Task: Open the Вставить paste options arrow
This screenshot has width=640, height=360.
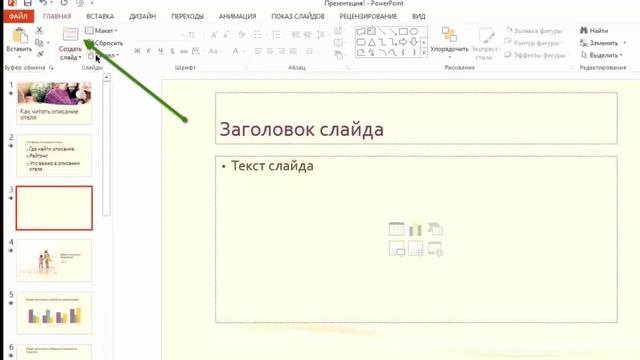Action: click(x=19, y=57)
